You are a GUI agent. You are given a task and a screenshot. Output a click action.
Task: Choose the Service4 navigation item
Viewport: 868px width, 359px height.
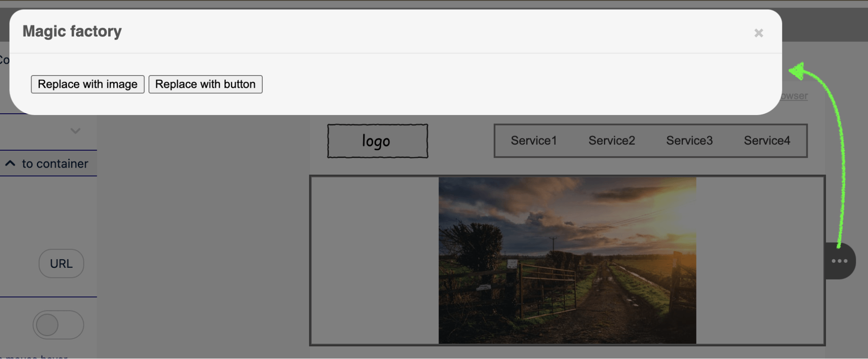[767, 141]
